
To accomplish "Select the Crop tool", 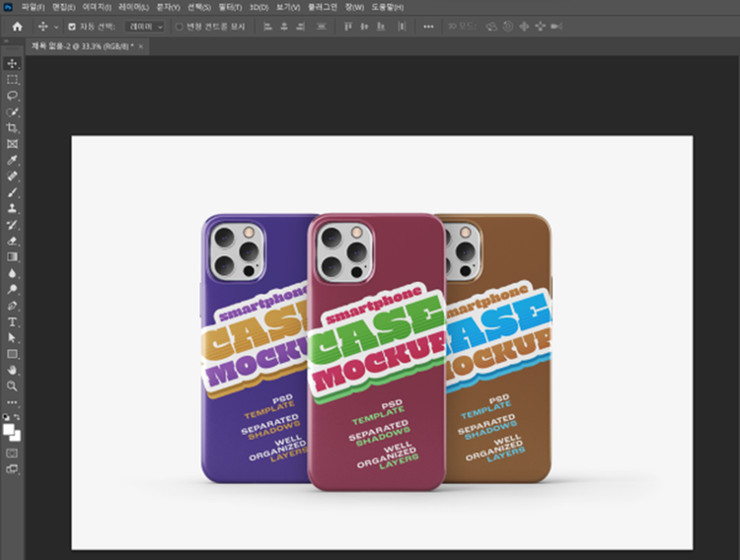I will pos(12,128).
